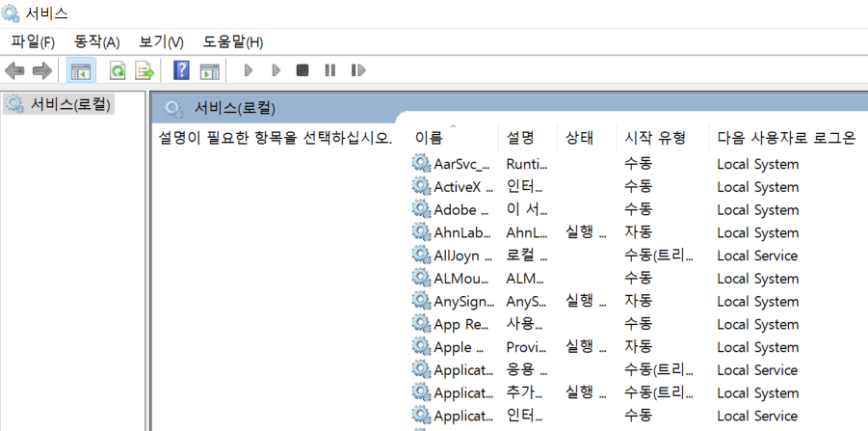
Task: Open the 보기(V) menu
Action: [x=161, y=42]
